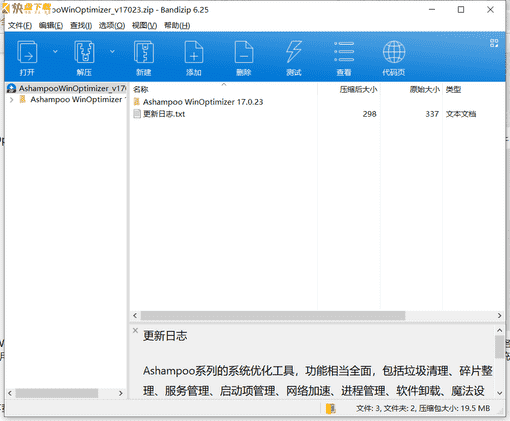Click the file list horizontal scrollbar thumb

click(273, 315)
